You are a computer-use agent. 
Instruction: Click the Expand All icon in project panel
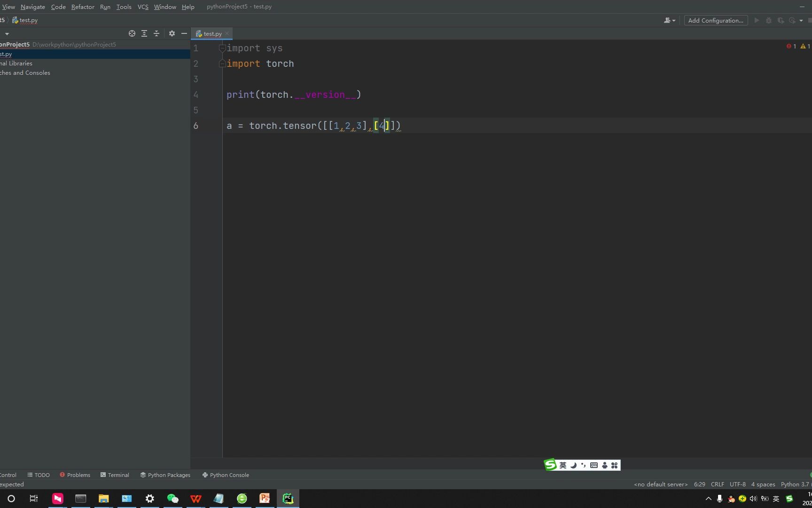point(144,33)
